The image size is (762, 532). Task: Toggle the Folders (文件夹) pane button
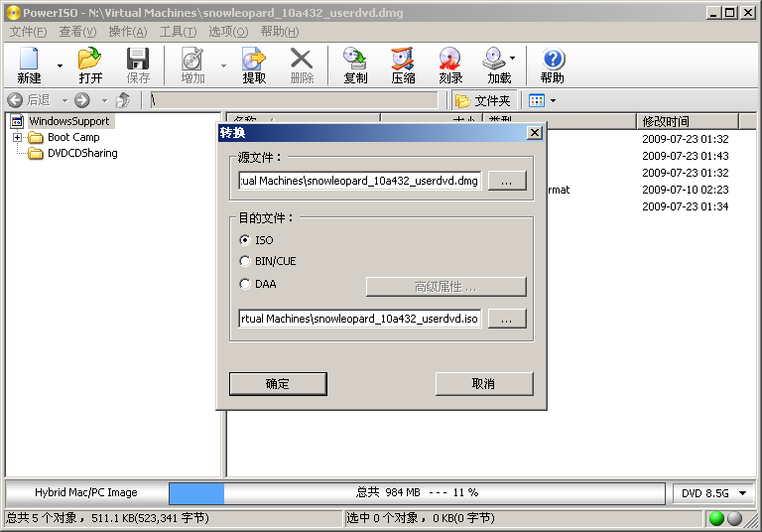pyautogui.click(x=482, y=100)
